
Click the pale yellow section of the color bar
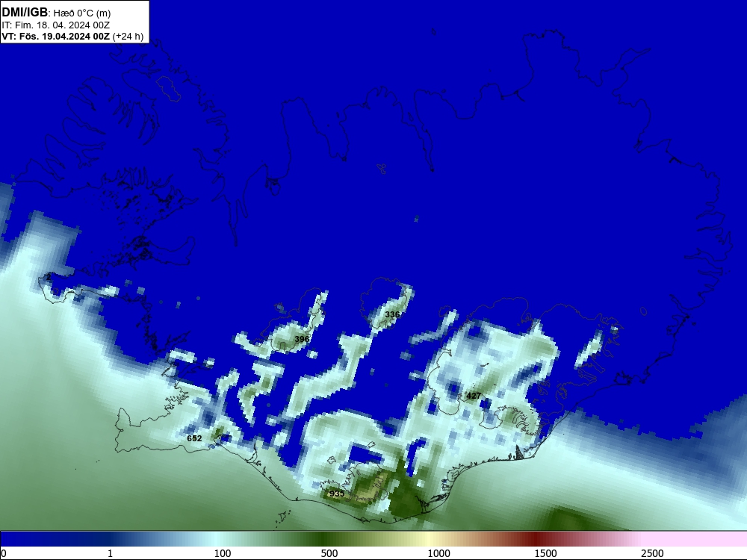tap(427, 539)
